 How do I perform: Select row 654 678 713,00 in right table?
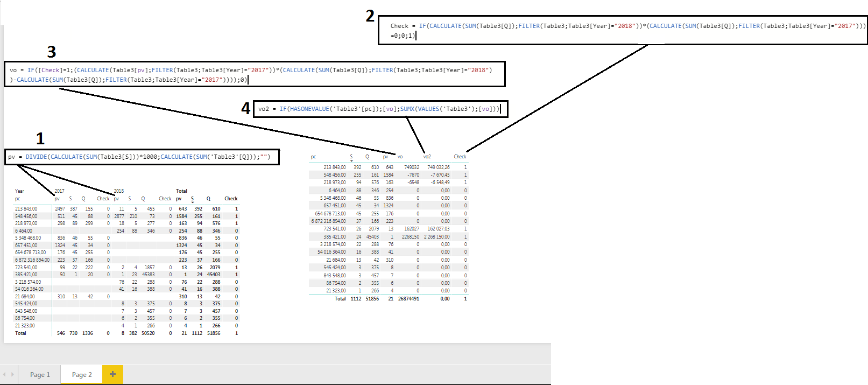[330, 214]
